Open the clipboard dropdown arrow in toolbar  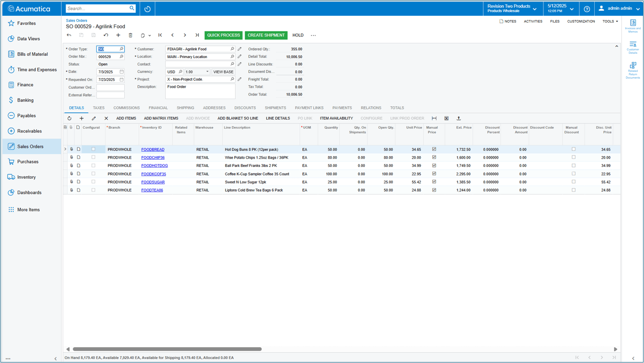tap(150, 35)
